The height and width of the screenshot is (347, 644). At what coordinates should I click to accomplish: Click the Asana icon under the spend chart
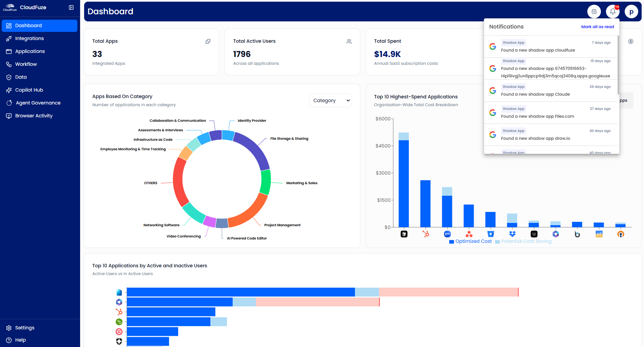[469, 234]
